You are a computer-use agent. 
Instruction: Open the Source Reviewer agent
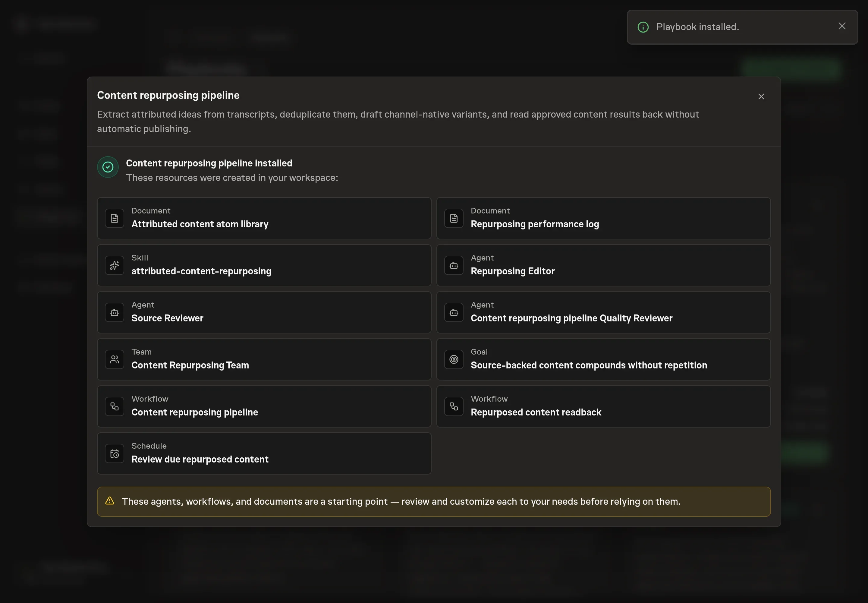click(264, 312)
